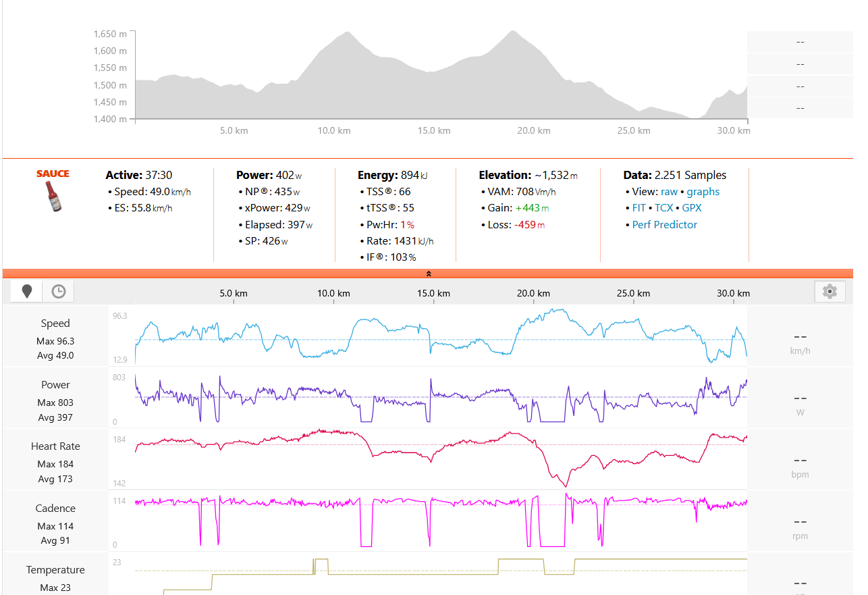Viewport: 868px width, 595px height.
Task: Open the graphs data view link
Action: (x=703, y=192)
